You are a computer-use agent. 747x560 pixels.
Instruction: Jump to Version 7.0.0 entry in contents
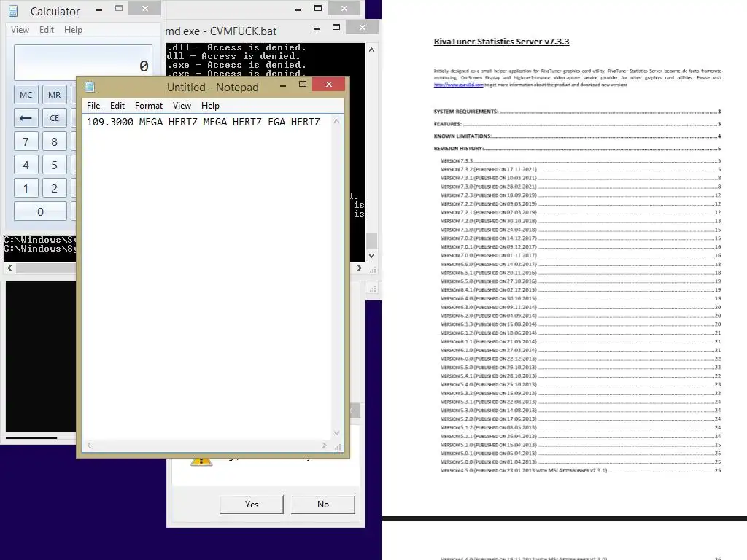(581, 256)
